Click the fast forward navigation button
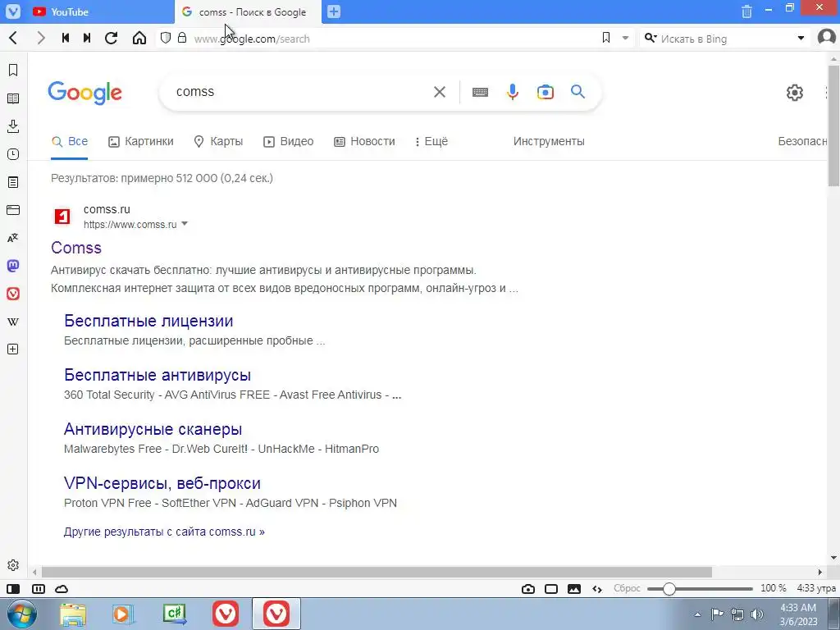 pos(87,38)
